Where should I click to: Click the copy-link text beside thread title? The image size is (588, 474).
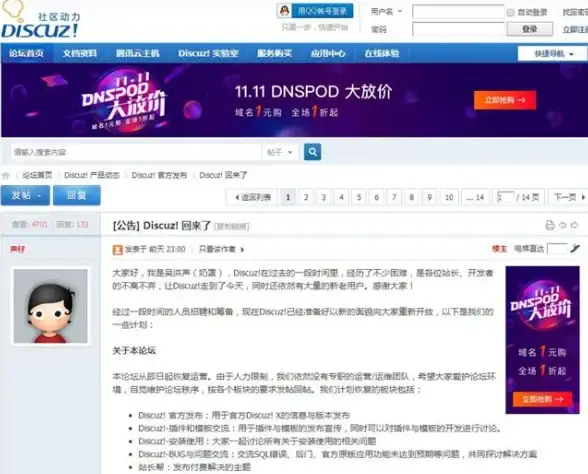point(231,226)
